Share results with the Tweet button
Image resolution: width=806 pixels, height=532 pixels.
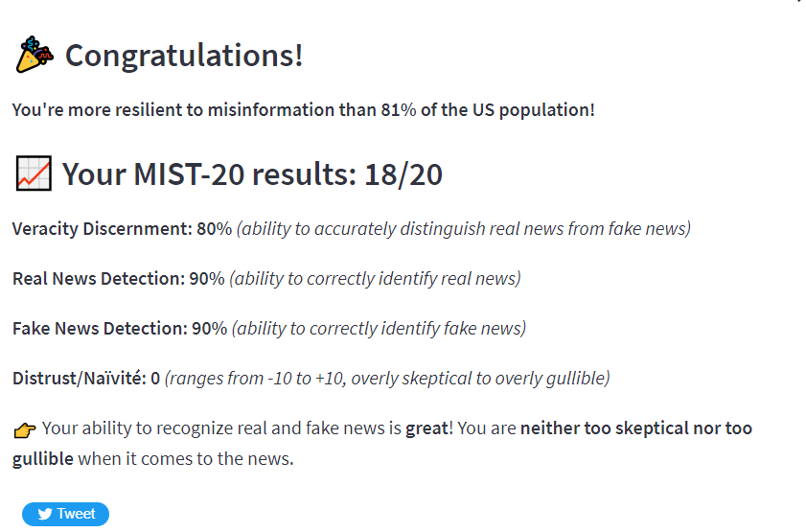[x=65, y=514]
